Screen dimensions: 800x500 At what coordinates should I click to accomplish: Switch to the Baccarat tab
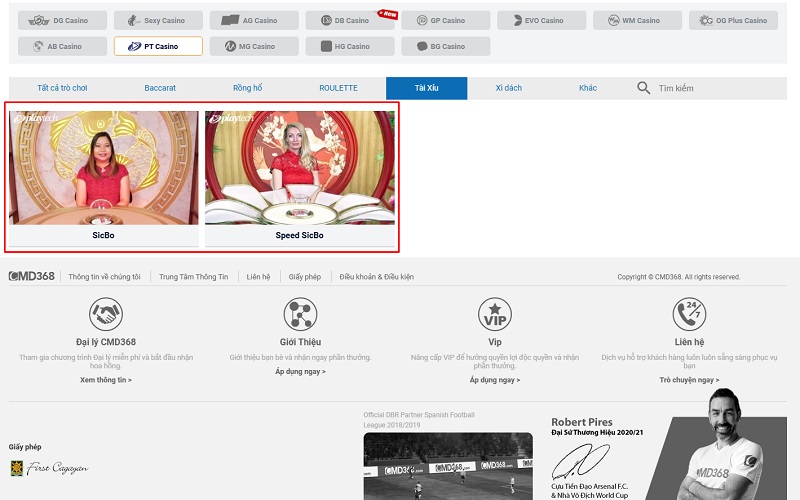point(160,88)
